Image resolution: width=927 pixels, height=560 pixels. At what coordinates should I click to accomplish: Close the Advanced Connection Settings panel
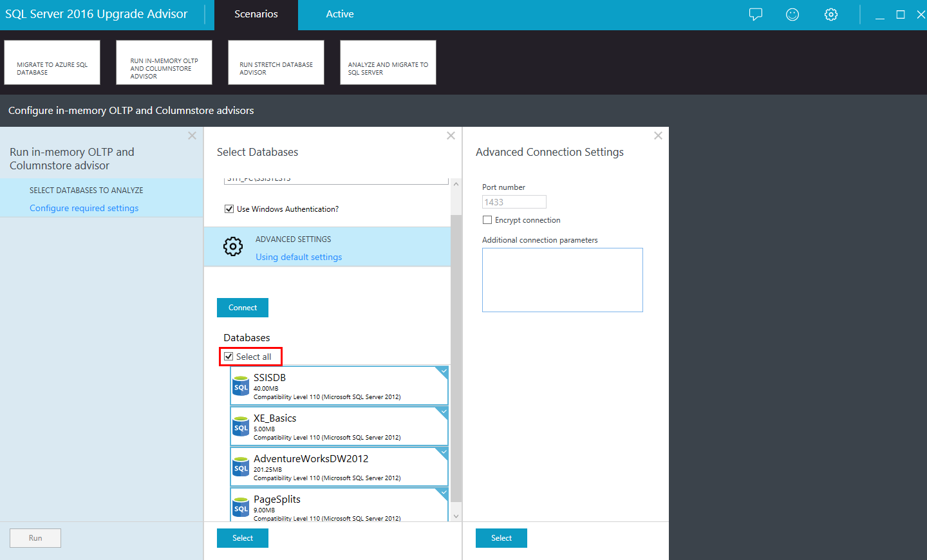point(658,136)
